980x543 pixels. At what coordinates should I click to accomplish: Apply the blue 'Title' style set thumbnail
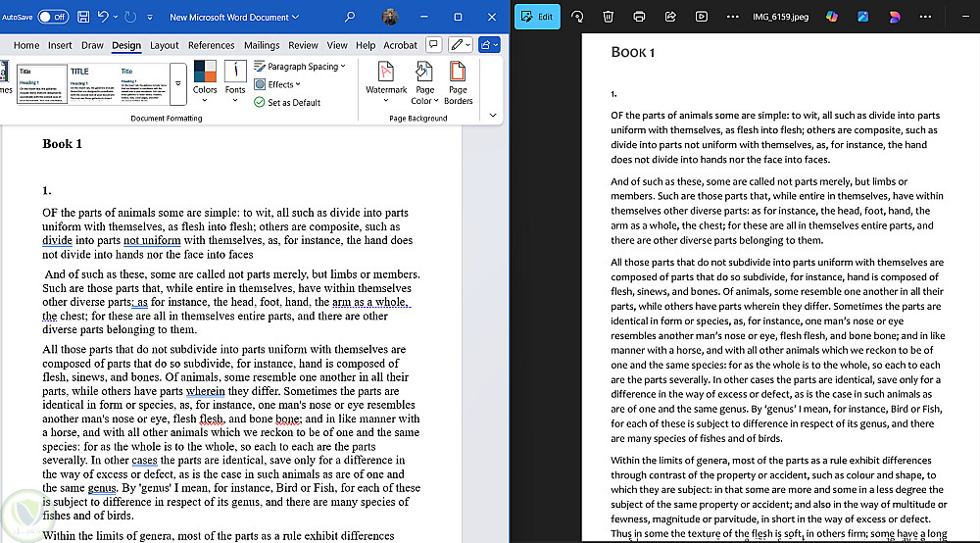(143, 83)
